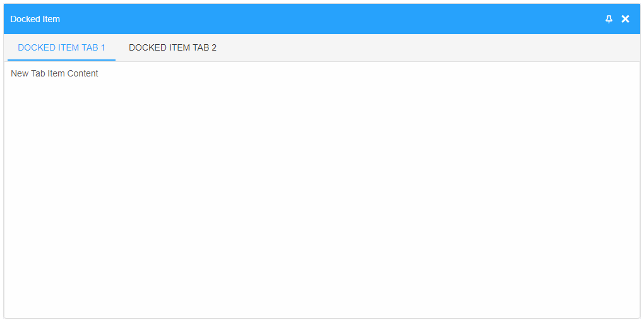This screenshot has height=323, width=644.
Task: Click the pushpin icon left of close
Action: click(609, 19)
